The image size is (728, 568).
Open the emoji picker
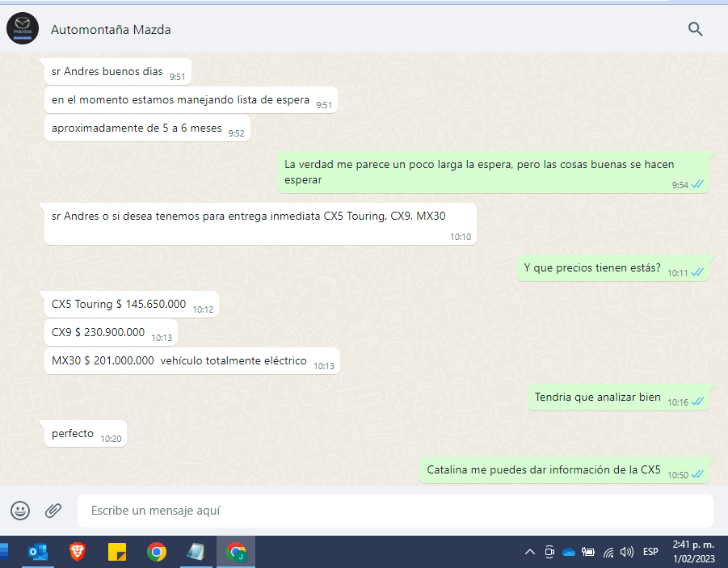pos(20,511)
